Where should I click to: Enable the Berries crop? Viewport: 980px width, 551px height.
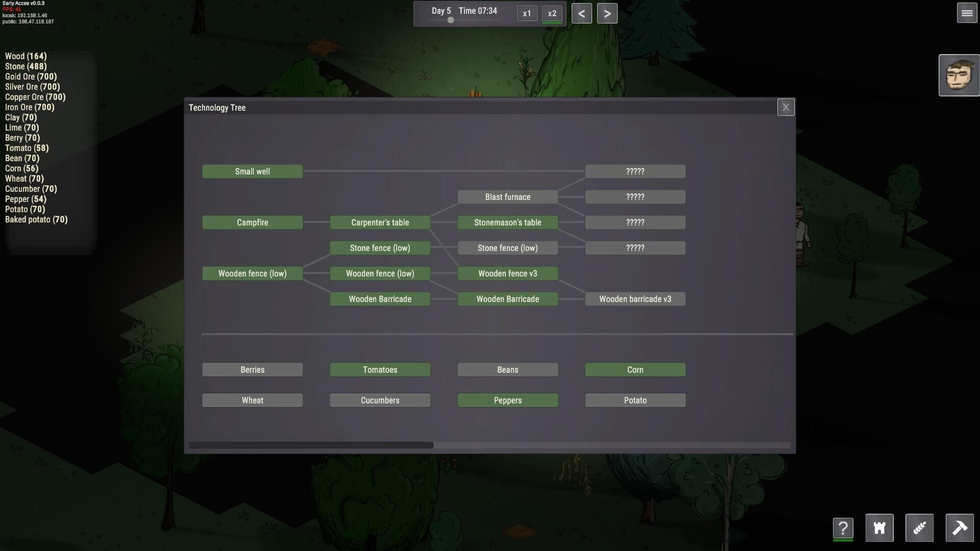tap(252, 369)
